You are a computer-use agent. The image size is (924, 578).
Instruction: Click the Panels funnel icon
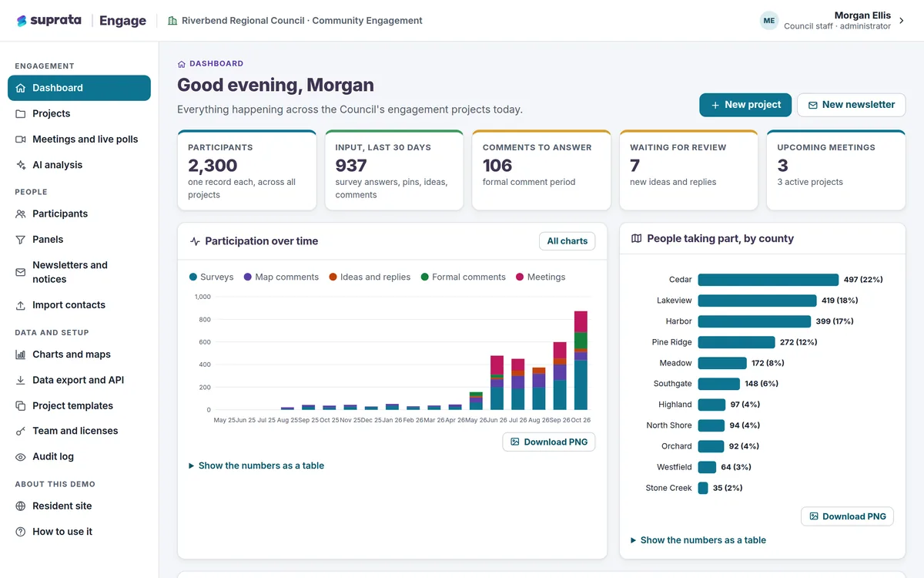pyautogui.click(x=21, y=240)
